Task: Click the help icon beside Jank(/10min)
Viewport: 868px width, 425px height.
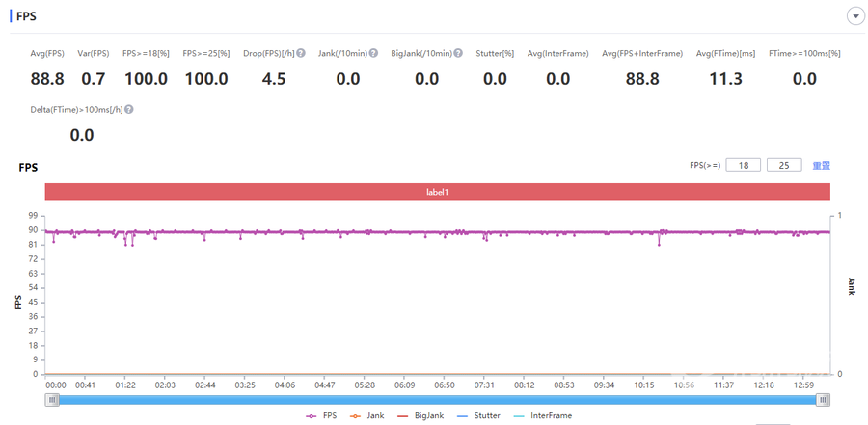Action: (x=373, y=54)
